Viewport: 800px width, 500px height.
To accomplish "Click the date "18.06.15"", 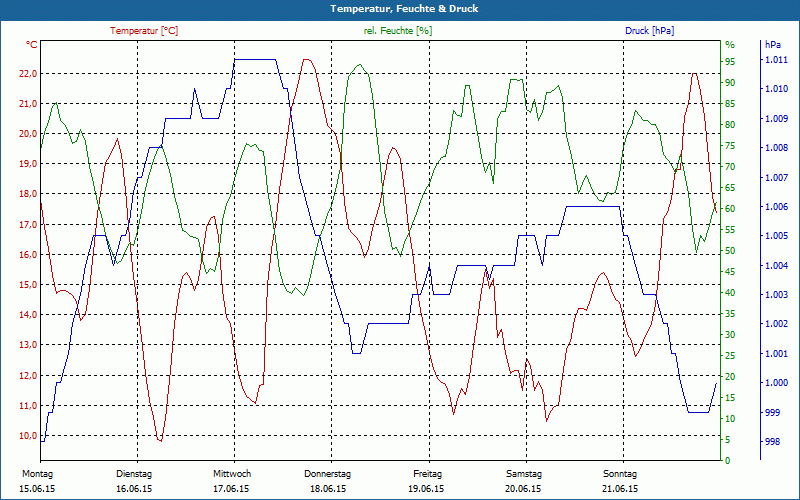I will (328, 489).
